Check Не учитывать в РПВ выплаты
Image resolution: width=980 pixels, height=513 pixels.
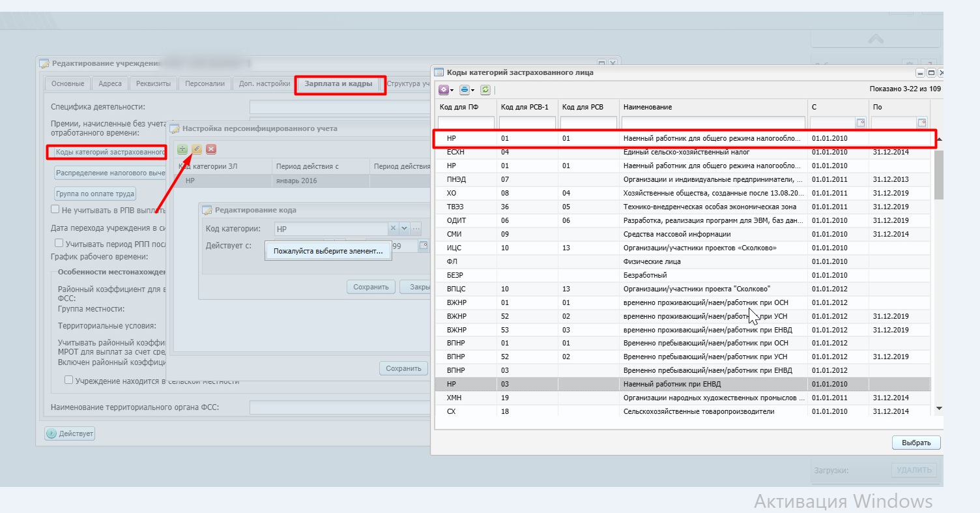[55, 209]
